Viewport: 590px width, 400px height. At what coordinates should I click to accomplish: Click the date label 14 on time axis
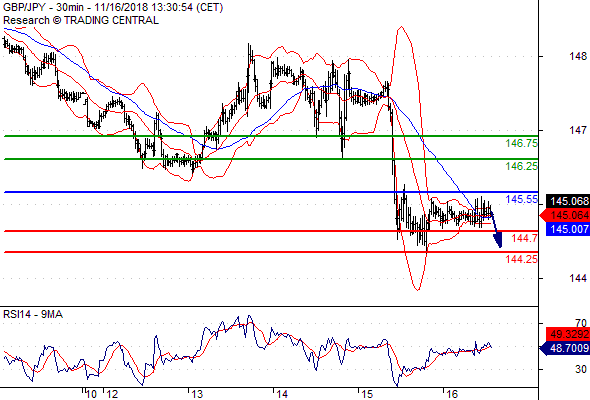pyautogui.click(x=282, y=394)
